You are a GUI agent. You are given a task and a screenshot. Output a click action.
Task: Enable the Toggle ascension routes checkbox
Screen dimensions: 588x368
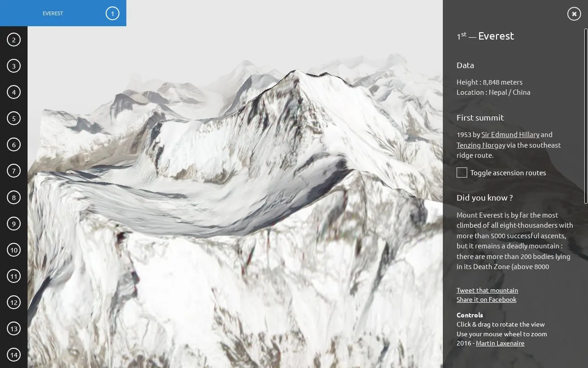pos(462,172)
